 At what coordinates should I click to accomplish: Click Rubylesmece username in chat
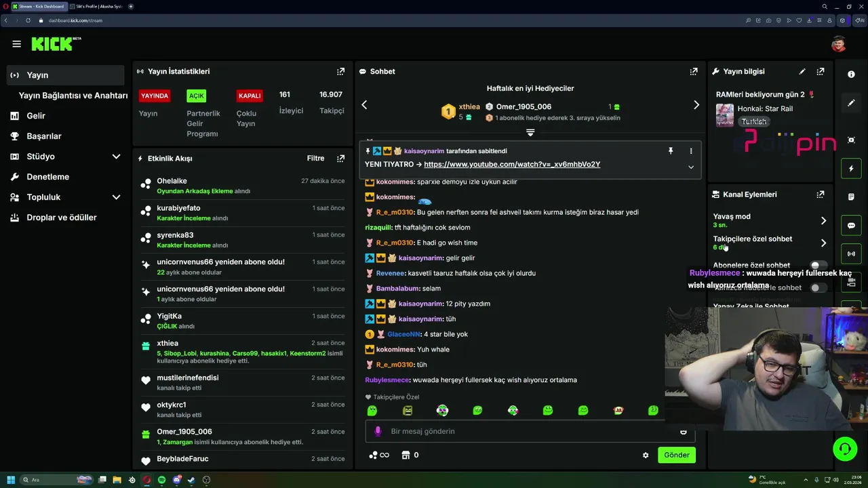(x=387, y=380)
